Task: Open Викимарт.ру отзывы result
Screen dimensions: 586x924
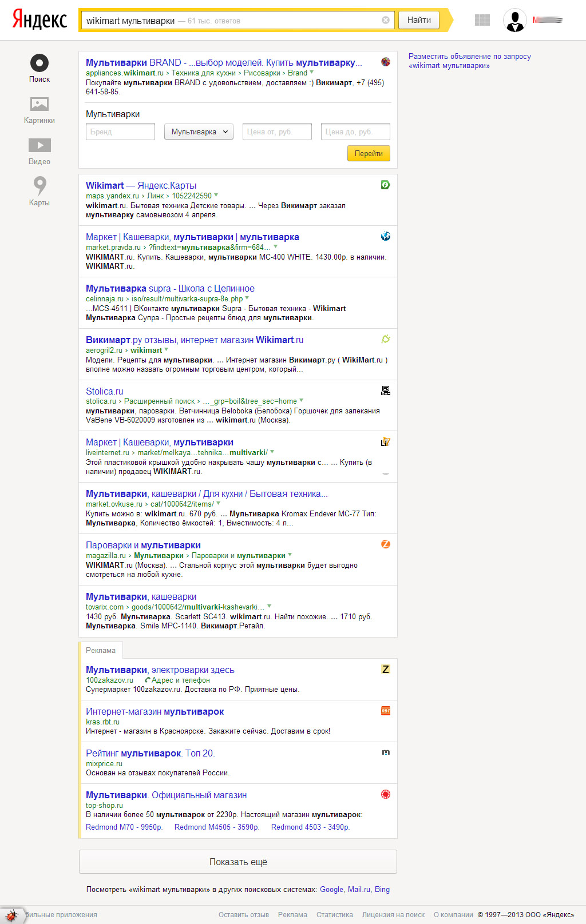Action: [195, 340]
